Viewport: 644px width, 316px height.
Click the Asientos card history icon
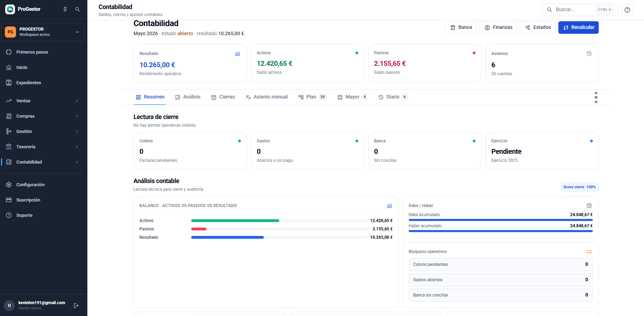[x=589, y=54]
